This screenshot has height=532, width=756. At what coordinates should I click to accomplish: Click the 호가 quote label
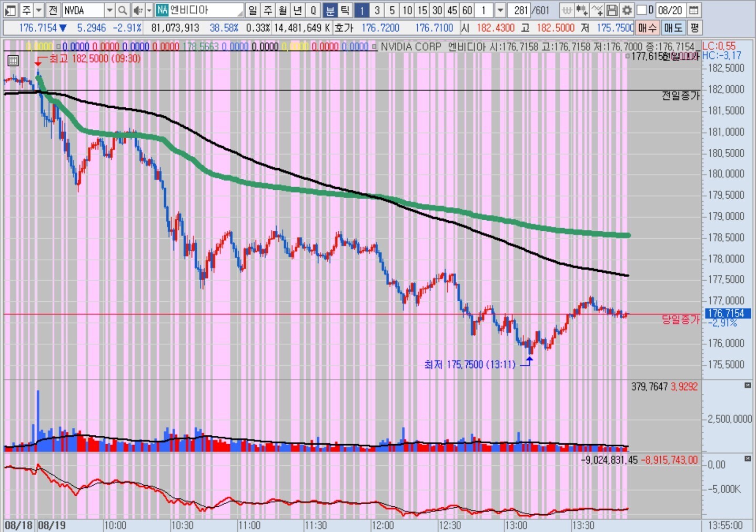[344, 28]
